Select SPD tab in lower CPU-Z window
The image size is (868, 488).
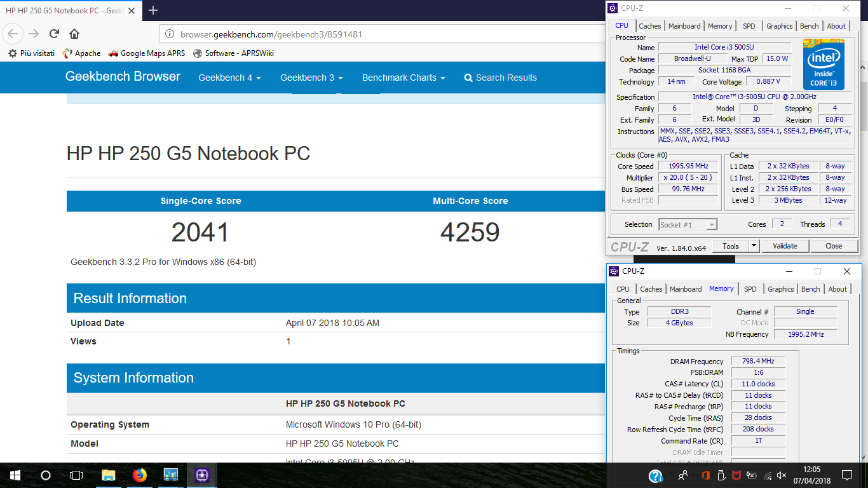[750, 289]
